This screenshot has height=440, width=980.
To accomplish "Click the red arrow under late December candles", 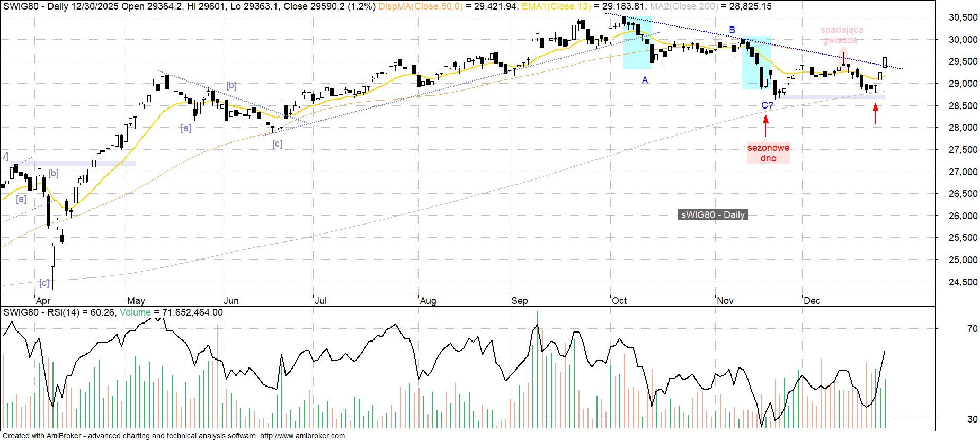I will 875,113.
